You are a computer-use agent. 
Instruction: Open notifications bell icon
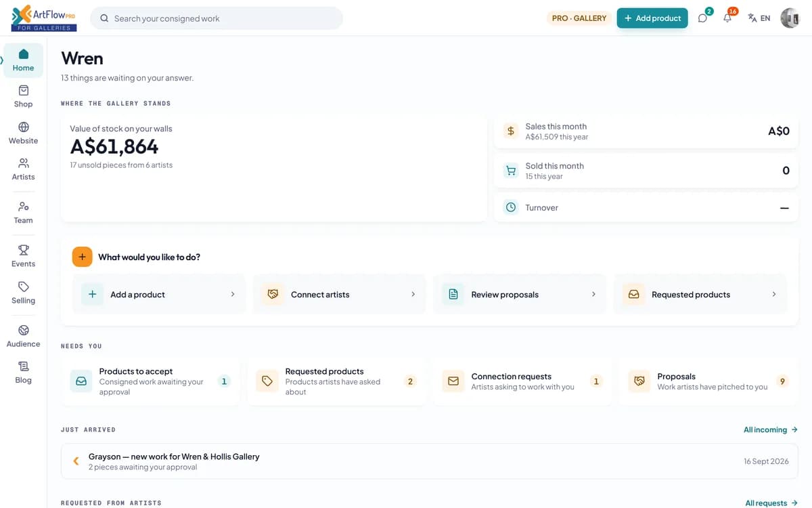727,18
